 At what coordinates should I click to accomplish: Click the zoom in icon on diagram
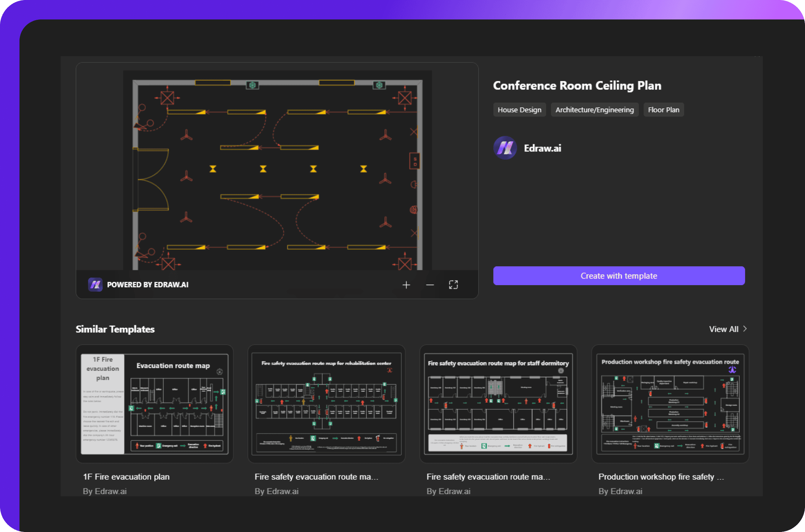406,284
